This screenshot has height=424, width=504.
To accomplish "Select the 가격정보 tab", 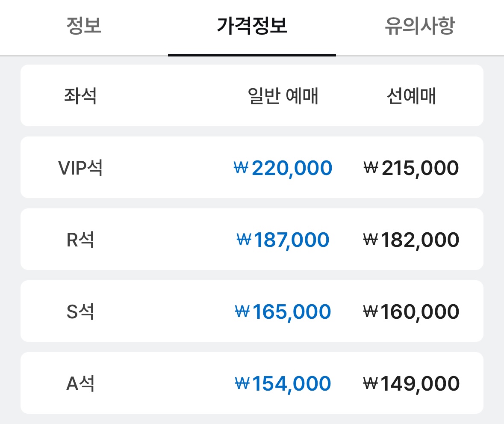I will tap(252, 26).
